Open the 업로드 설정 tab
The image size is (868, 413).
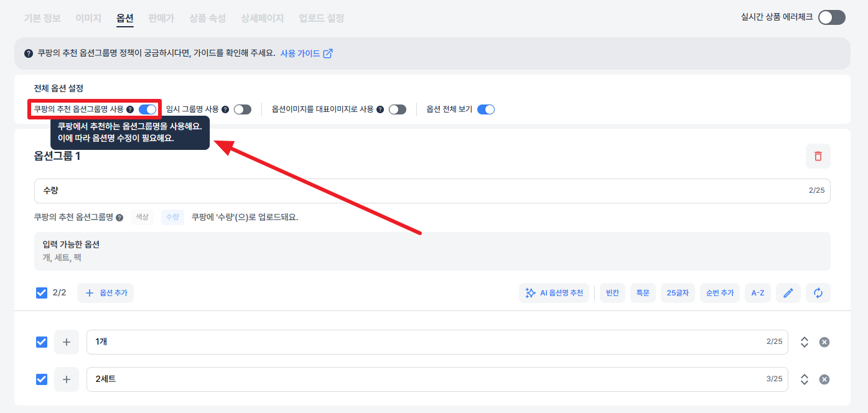coord(321,18)
